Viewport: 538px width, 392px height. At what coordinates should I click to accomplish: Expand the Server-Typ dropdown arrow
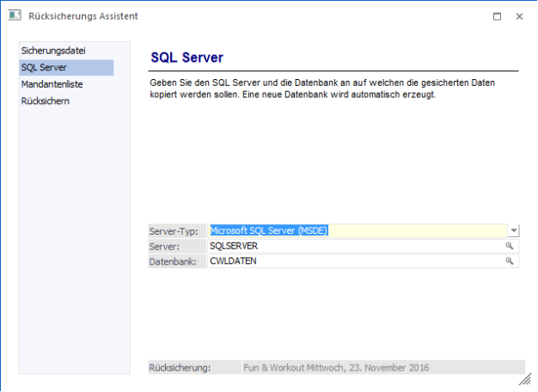514,230
